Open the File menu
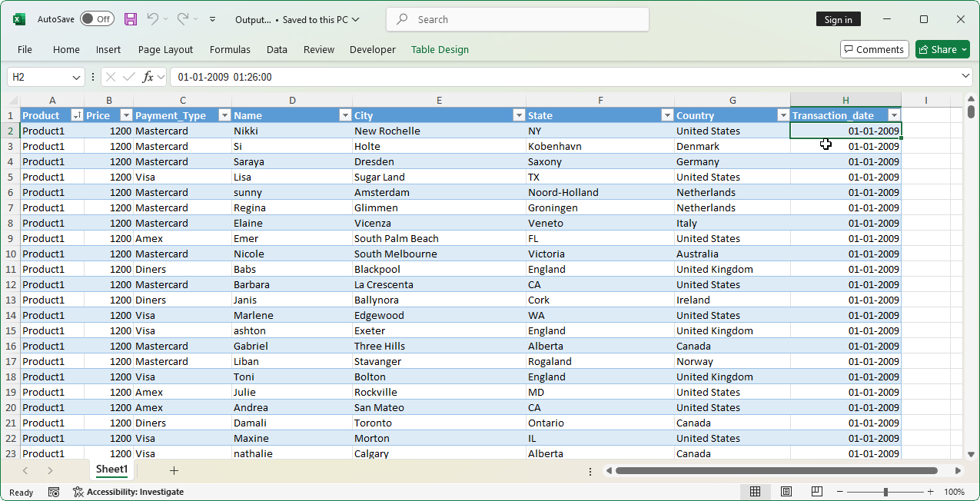Image resolution: width=980 pixels, height=501 pixels. point(25,49)
